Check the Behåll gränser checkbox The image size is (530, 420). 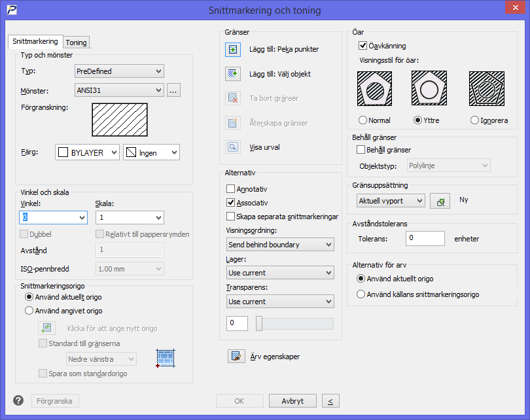coord(361,149)
